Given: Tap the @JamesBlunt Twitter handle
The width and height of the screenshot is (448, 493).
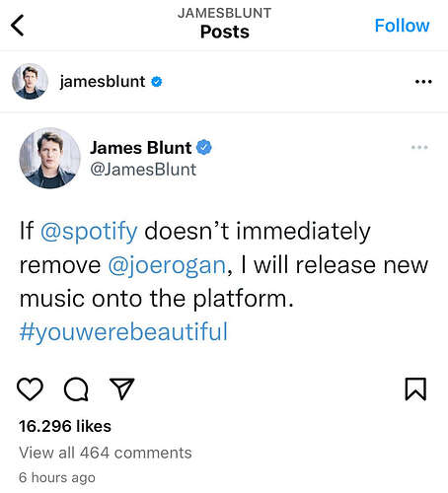Looking at the screenshot, I should pyautogui.click(x=143, y=170).
